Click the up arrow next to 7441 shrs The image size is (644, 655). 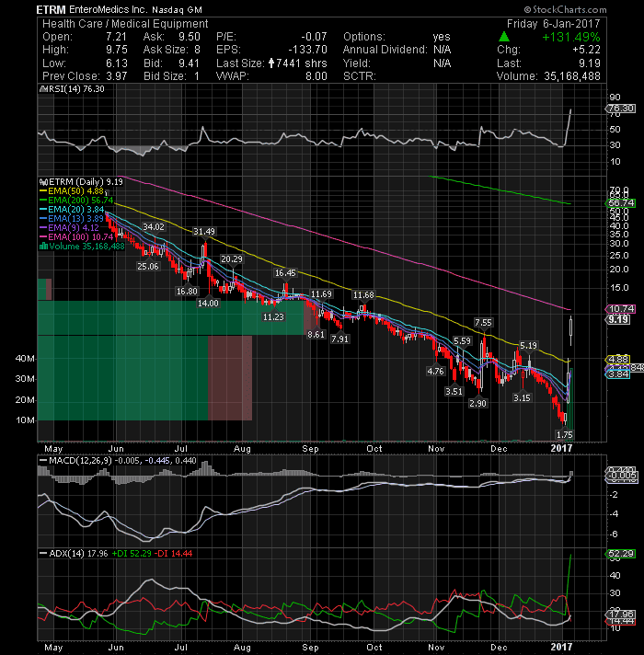pyautogui.click(x=271, y=63)
